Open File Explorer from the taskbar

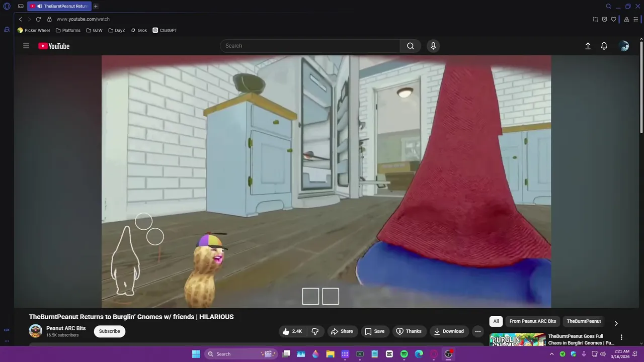(330, 354)
